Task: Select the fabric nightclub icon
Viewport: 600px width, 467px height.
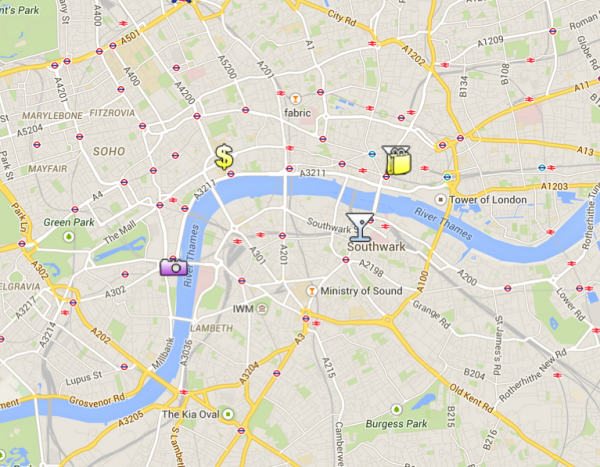Action: 295,99
